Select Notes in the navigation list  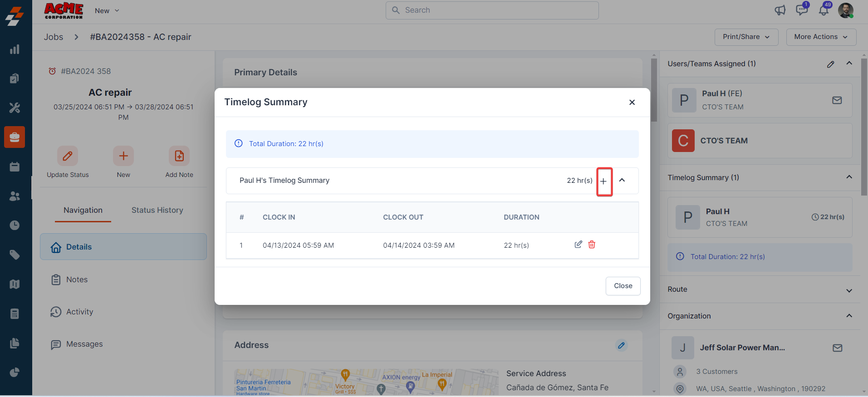[x=77, y=279]
